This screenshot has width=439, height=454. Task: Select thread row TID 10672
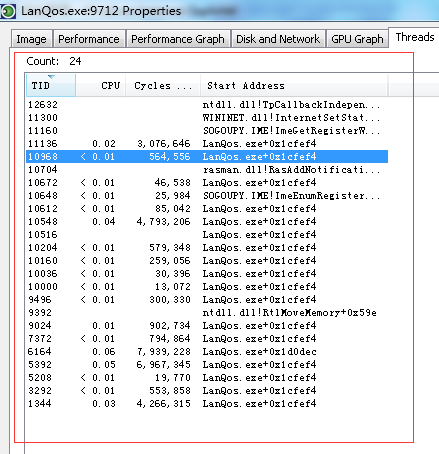click(x=207, y=183)
